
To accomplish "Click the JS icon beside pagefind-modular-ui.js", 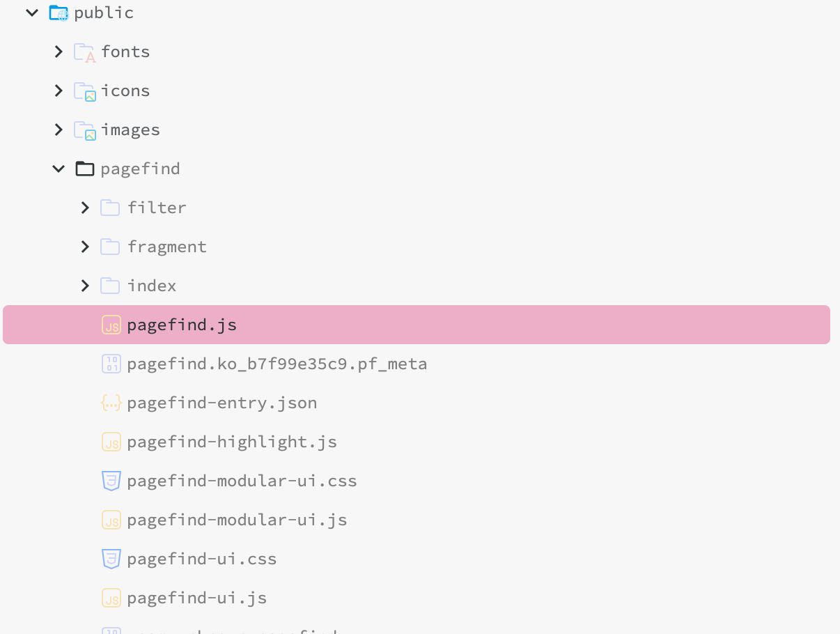I will coord(111,520).
